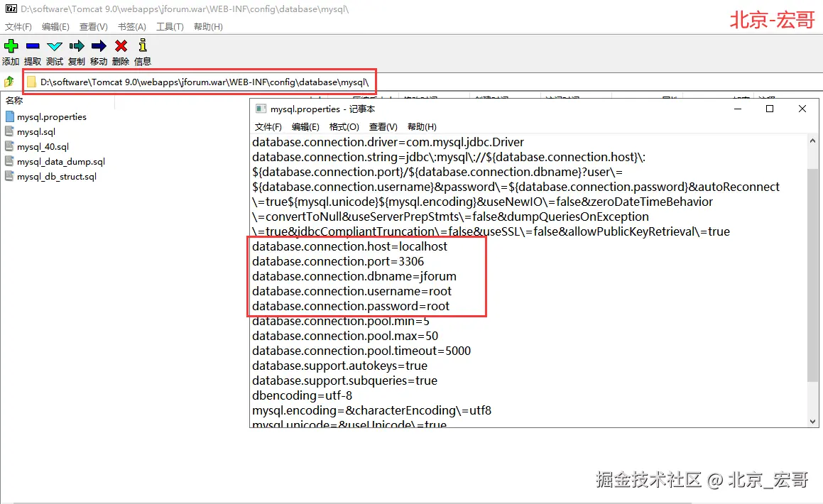
Task: Click the mysql.sql file icon
Action: point(9,131)
